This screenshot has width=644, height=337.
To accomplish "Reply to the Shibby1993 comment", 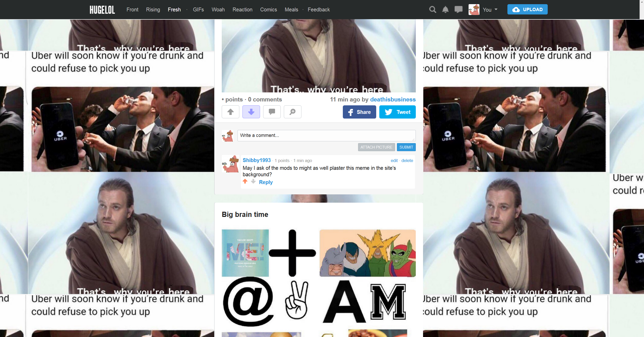I will [266, 182].
